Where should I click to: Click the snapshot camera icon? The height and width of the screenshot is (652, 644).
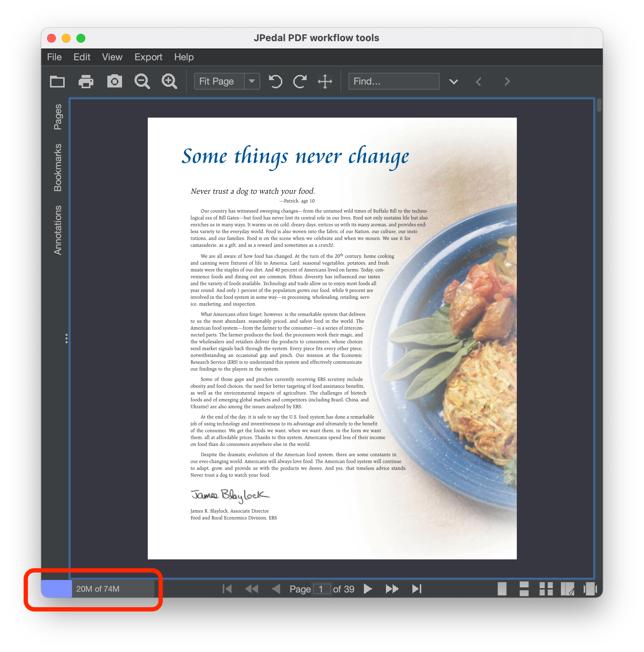tap(114, 81)
